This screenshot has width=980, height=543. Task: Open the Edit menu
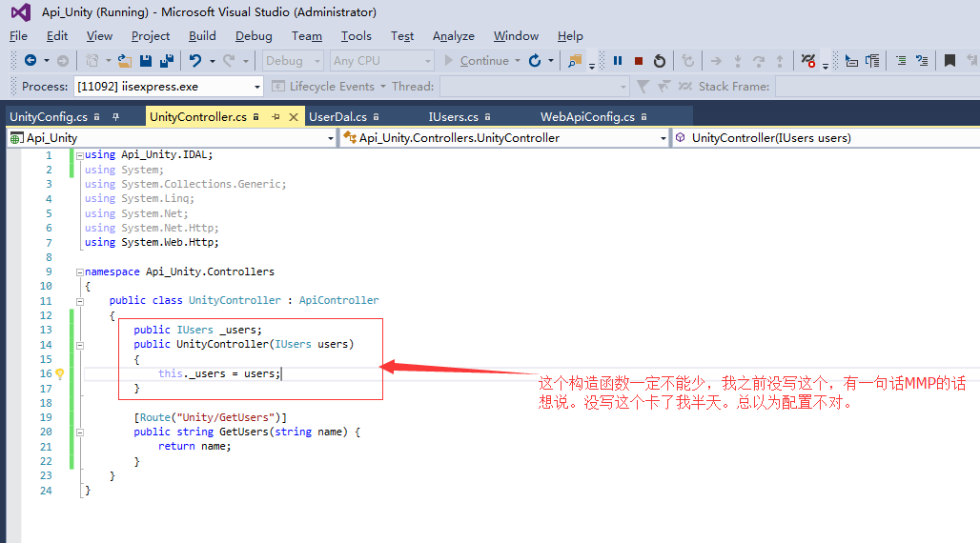pos(57,36)
